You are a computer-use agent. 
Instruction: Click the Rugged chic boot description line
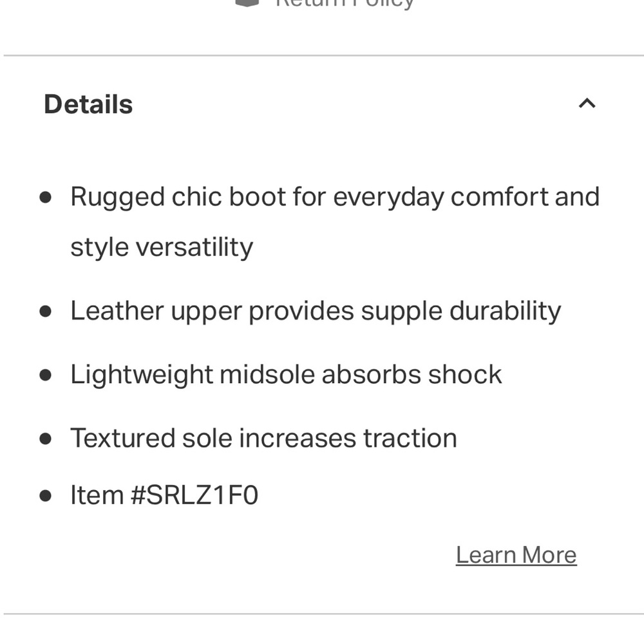tap(335, 197)
